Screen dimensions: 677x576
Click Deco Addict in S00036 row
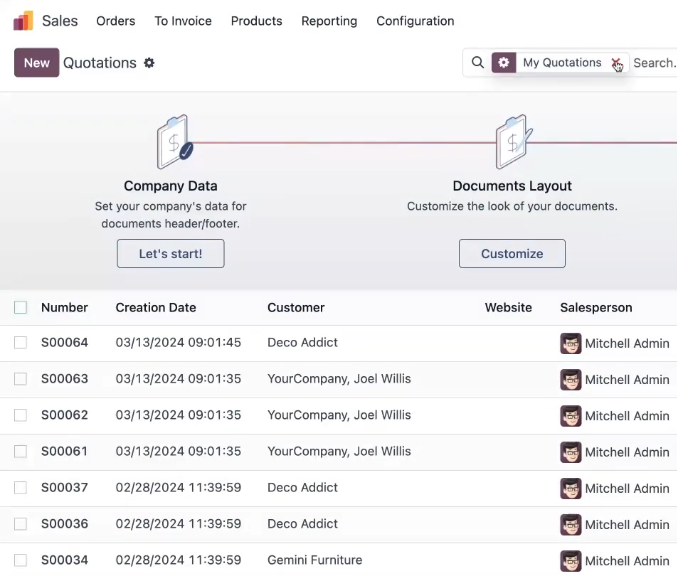(x=302, y=524)
